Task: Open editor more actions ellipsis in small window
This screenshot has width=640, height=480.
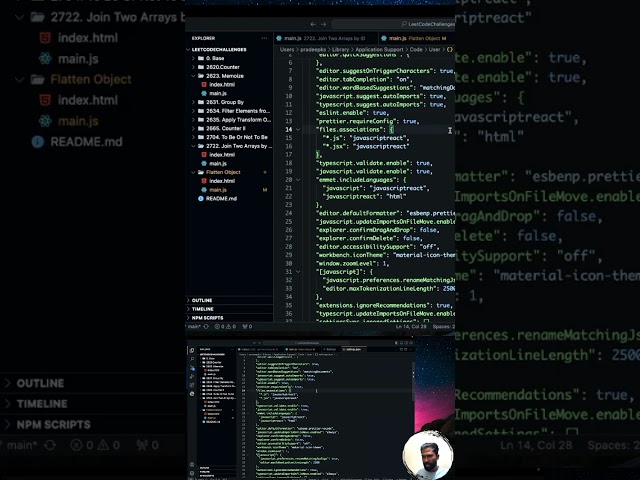Action: 411,349
